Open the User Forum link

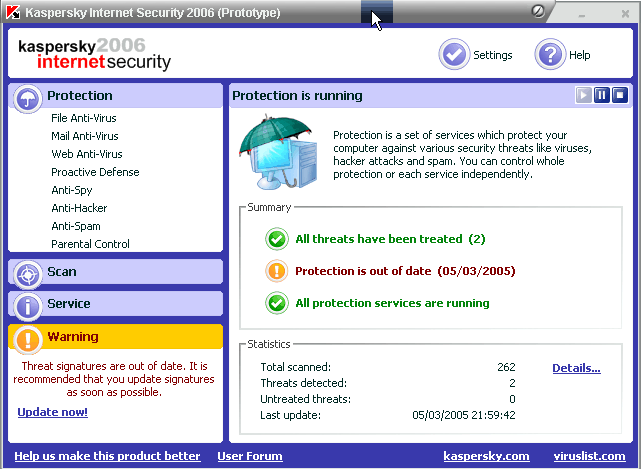pyautogui.click(x=250, y=456)
